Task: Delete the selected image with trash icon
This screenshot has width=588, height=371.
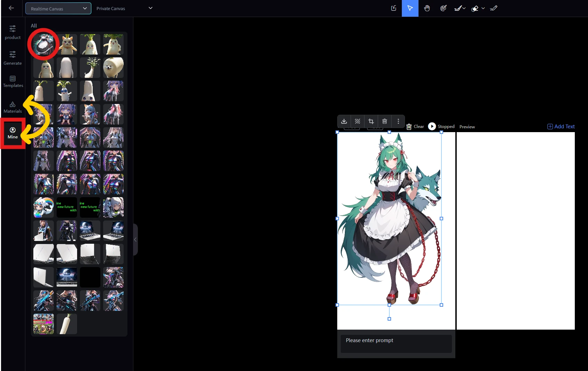Action: pyautogui.click(x=384, y=121)
